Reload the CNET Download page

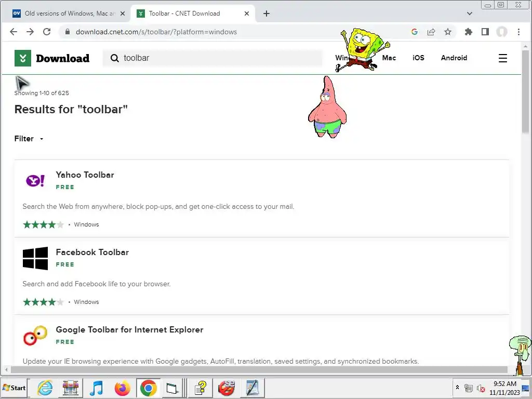[x=47, y=32]
